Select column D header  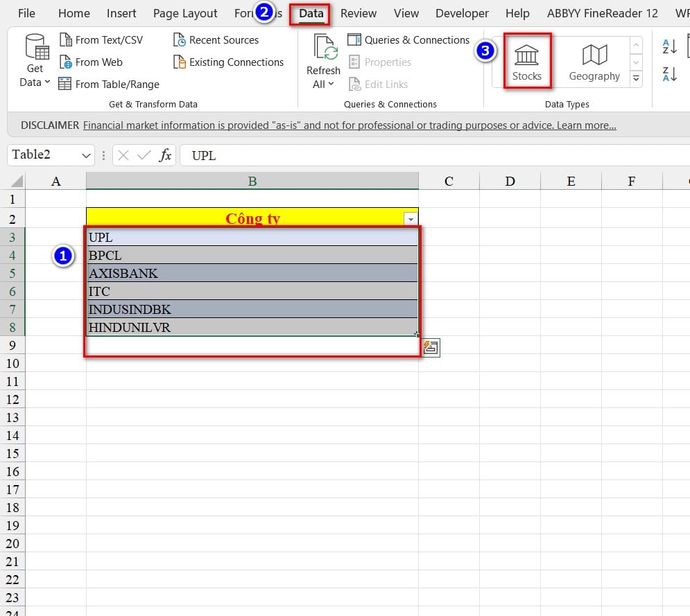510,181
